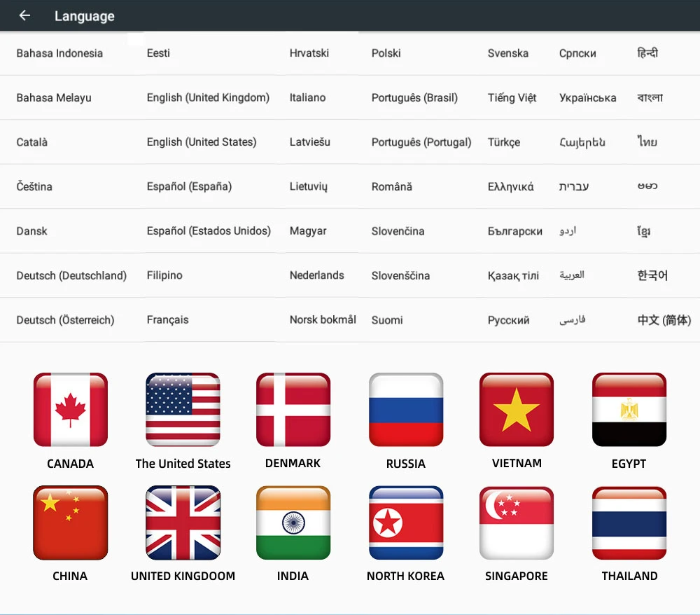This screenshot has height=615, width=700.
Task: Select Português (Portugal)
Action: [x=421, y=142]
